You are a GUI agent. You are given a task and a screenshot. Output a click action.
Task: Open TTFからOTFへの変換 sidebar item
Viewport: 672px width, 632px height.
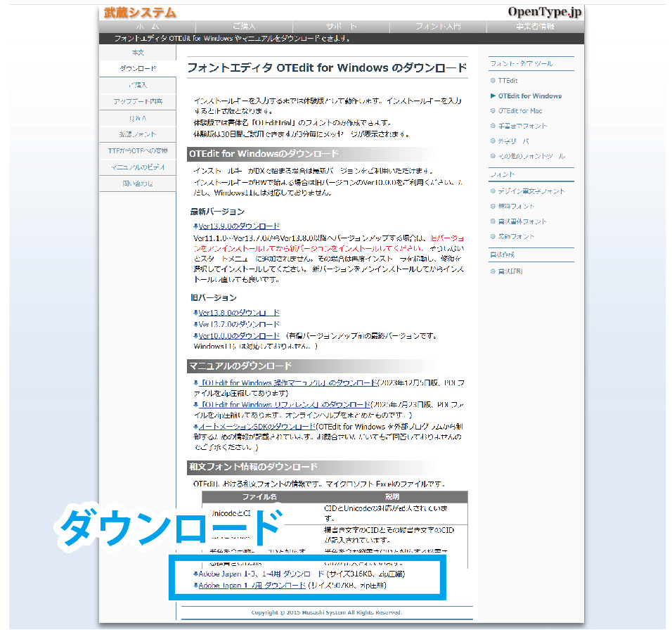pyautogui.click(x=138, y=150)
